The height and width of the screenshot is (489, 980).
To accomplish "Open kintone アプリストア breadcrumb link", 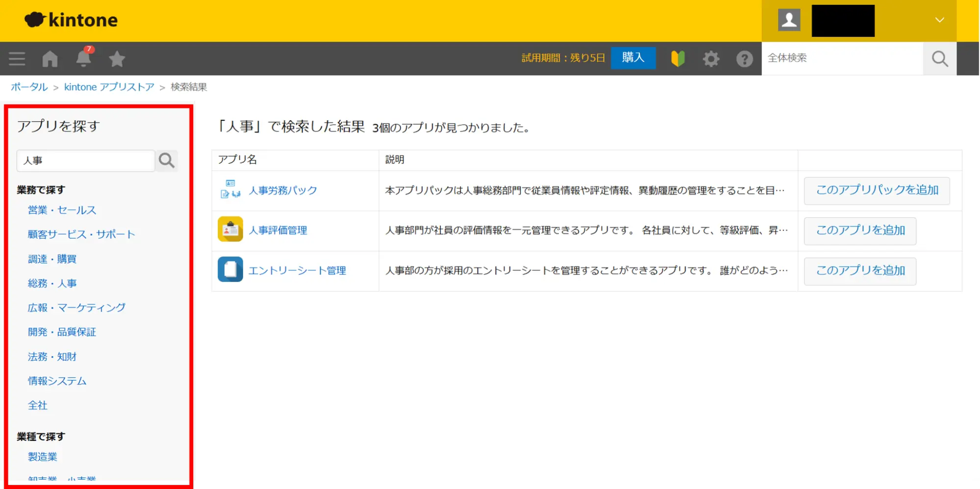I will 109,87.
